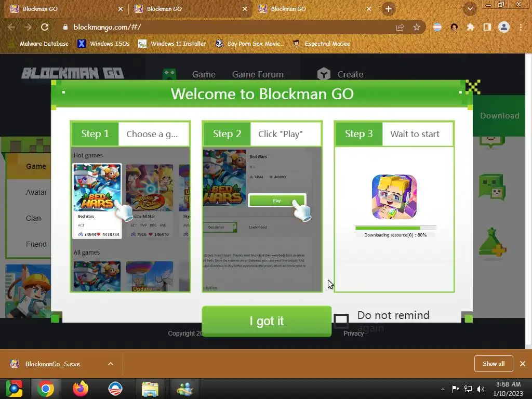Switch to the third Blockman GO browser tab
This screenshot has height=399, width=532.
(x=314, y=9)
